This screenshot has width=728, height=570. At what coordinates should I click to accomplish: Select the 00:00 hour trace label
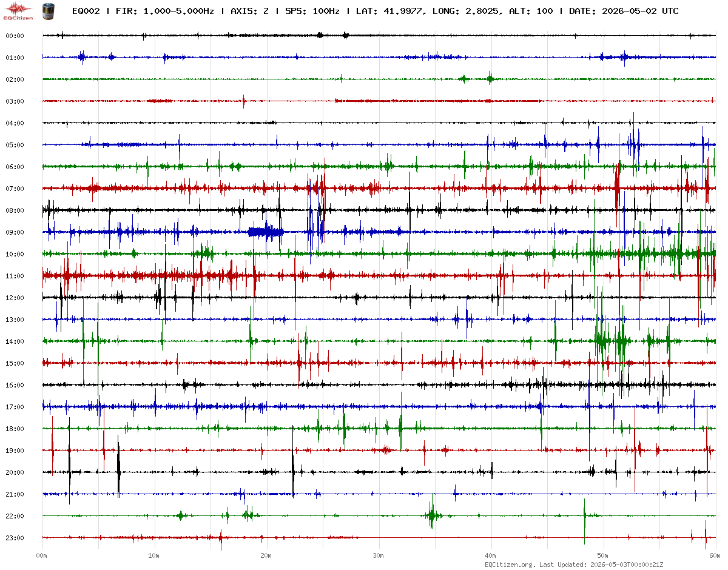coord(15,36)
